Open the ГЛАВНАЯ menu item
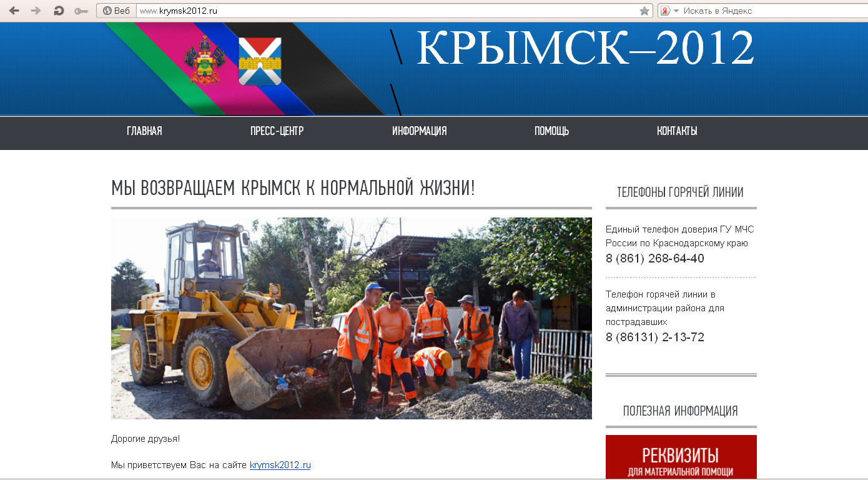The height and width of the screenshot is (480, 868). click(x=144, y=131)
